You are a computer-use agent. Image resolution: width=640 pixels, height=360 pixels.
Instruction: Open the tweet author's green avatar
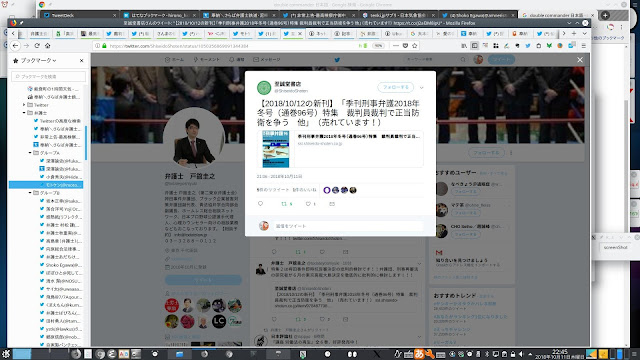coord(264,87)
